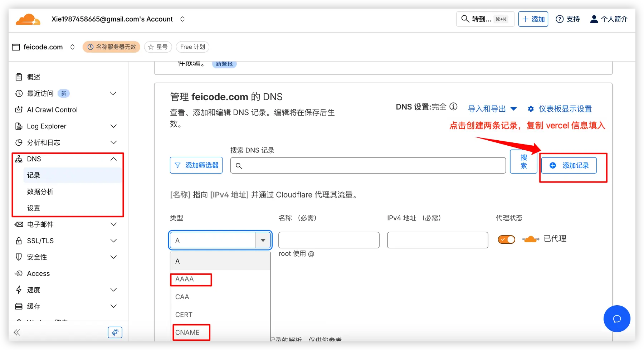Image resolution: width=644 pixels, height=350 pixels.
Task: Open the 导入和导出 dropdown
Action: [x=492, y=109]
